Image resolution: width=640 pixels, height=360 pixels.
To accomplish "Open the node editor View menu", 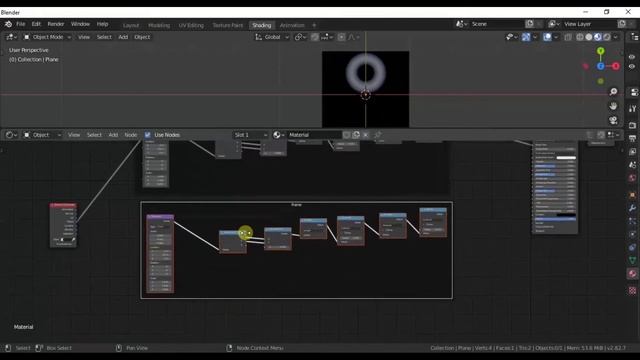I will pyautogui.click(x=74, y=135).
